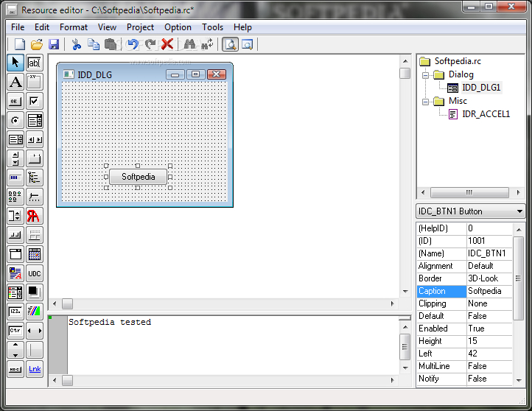Click the Border value 3D-Look

[489, 278]
